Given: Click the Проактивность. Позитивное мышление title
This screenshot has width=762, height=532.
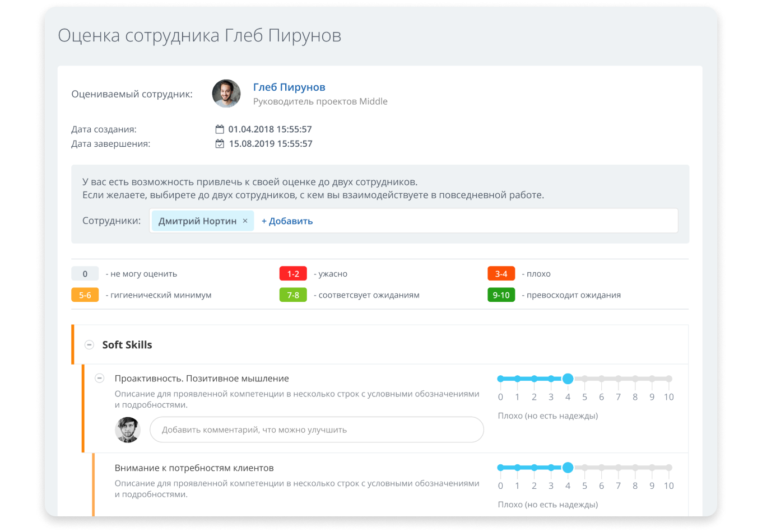Looking at the screenshot, I should coord(202,379).
